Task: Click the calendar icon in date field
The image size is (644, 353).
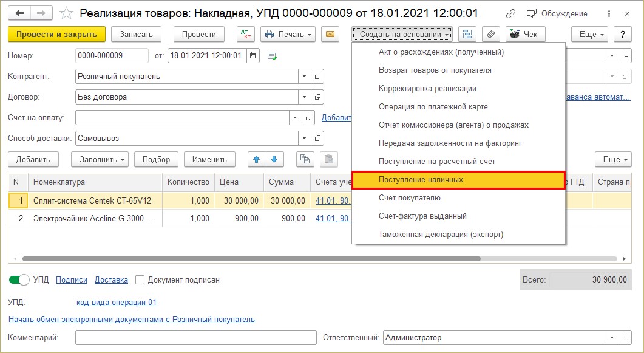Action: tap(253, 56)
